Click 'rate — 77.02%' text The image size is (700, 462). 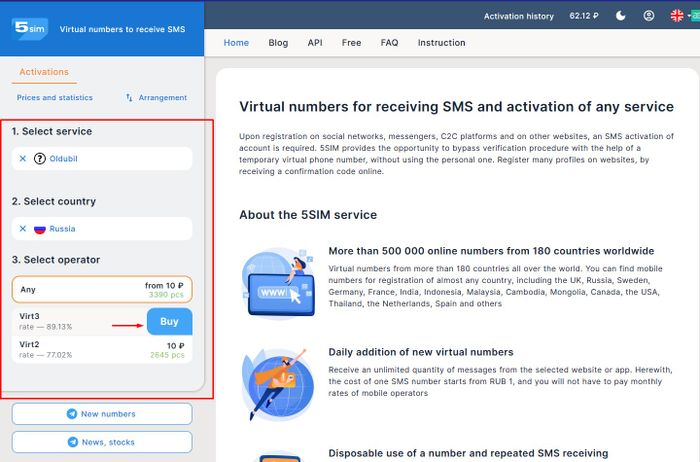[46, 355]
